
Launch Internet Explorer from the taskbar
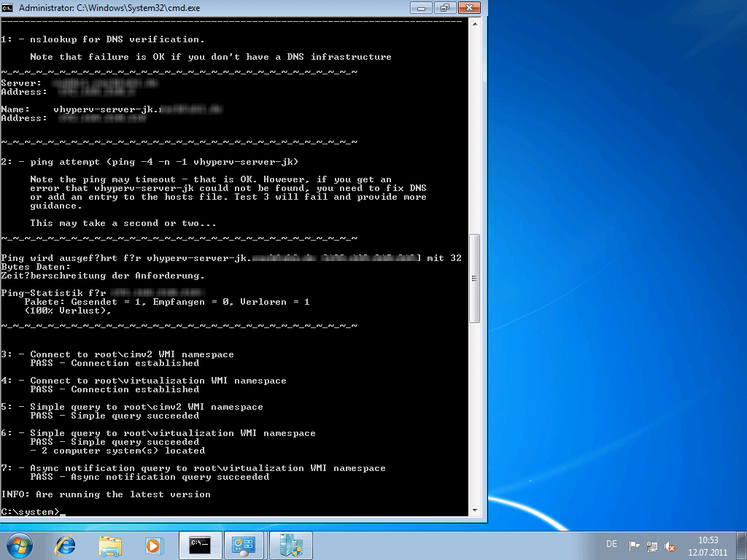pos(65,545)
